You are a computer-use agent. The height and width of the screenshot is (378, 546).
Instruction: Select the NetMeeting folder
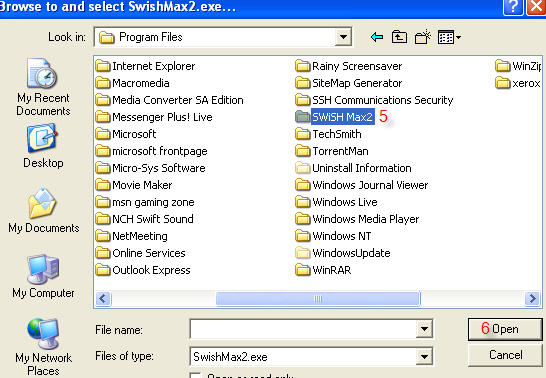point(132,236)
